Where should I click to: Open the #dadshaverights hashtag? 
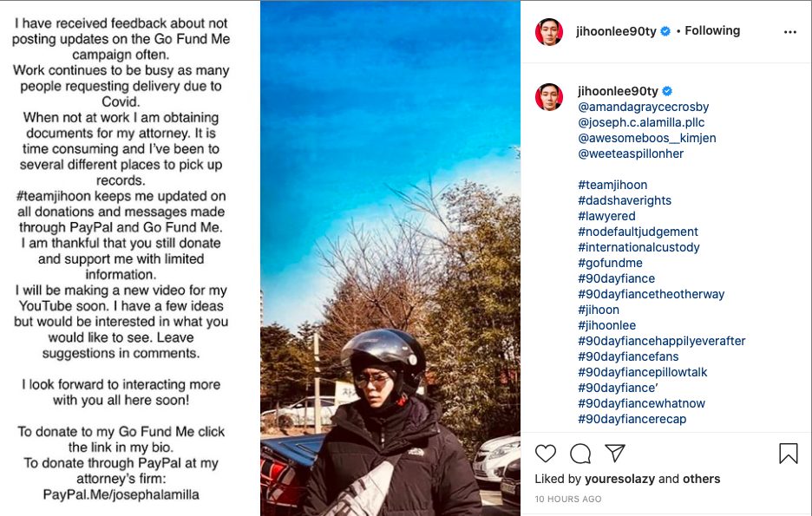pos(623,200)
